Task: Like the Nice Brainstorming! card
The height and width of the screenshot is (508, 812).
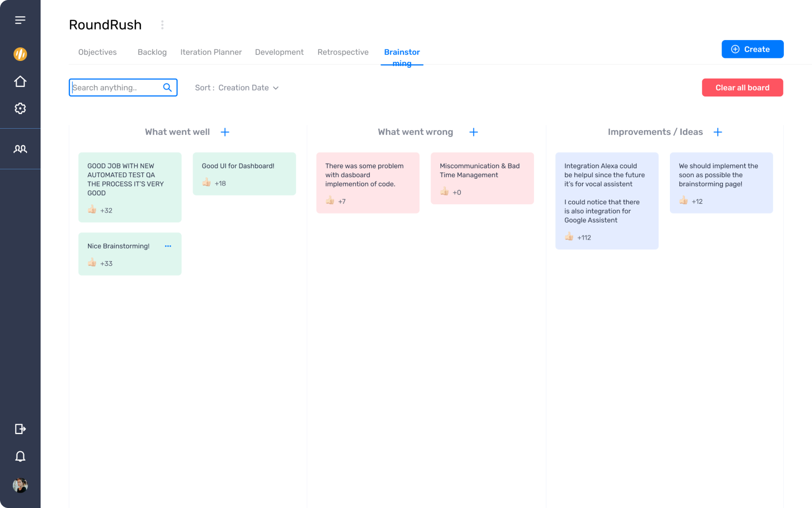Action: click(x=92, y=263)
